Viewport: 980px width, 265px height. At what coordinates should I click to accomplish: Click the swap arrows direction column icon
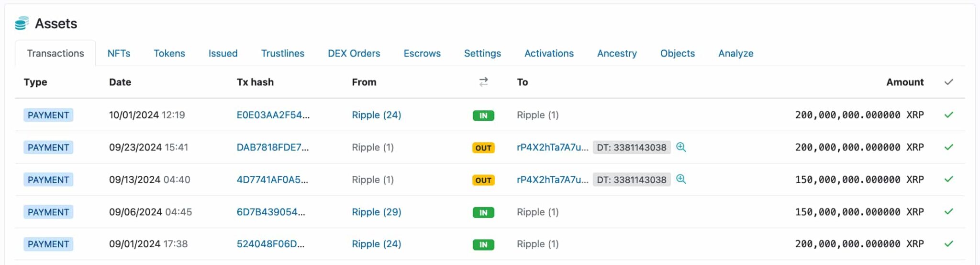[x=483, y=82]
